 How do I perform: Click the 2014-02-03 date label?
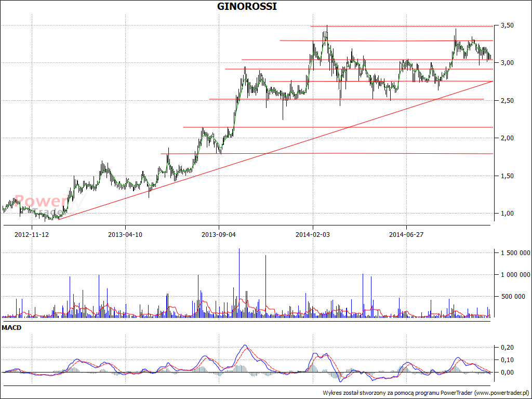click(313, 234)
